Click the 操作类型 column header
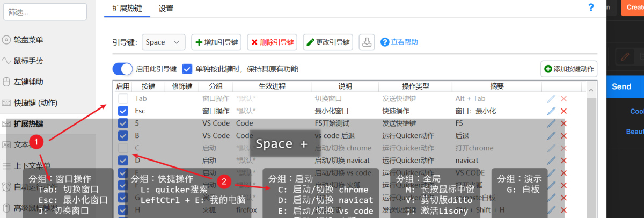 416,86
